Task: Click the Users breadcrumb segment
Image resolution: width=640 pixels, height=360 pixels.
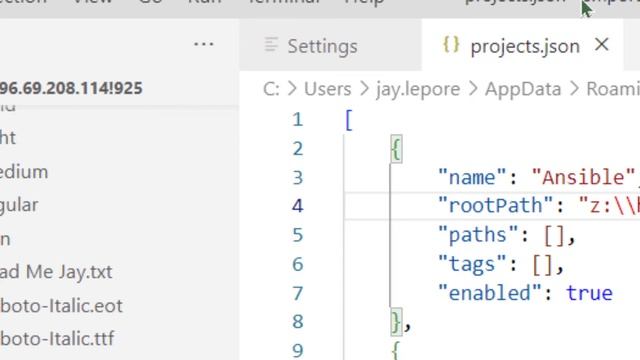Action: (x=327, y=89)
